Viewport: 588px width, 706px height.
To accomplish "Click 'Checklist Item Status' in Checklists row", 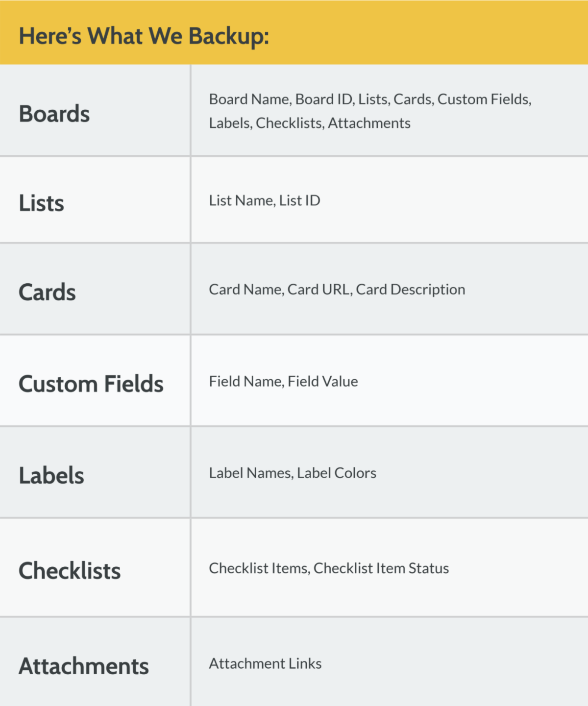I will 381,568.
